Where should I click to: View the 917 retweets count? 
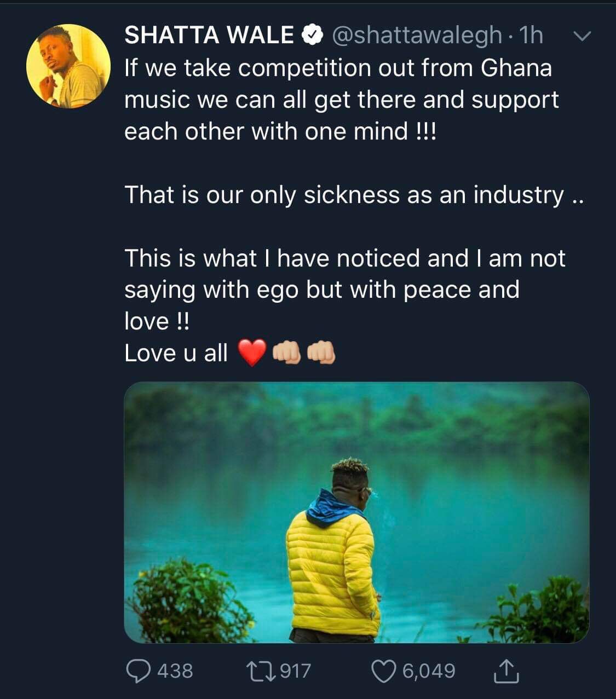click(295, 671)
